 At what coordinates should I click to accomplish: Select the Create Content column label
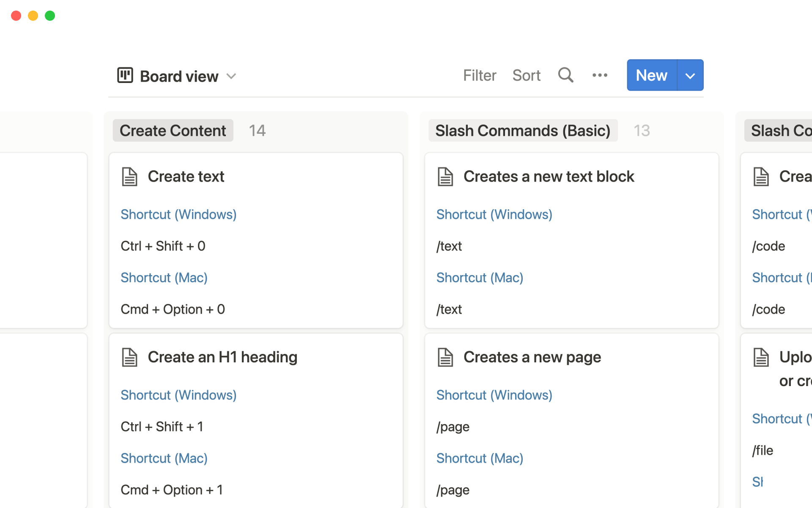coord(173,130)
